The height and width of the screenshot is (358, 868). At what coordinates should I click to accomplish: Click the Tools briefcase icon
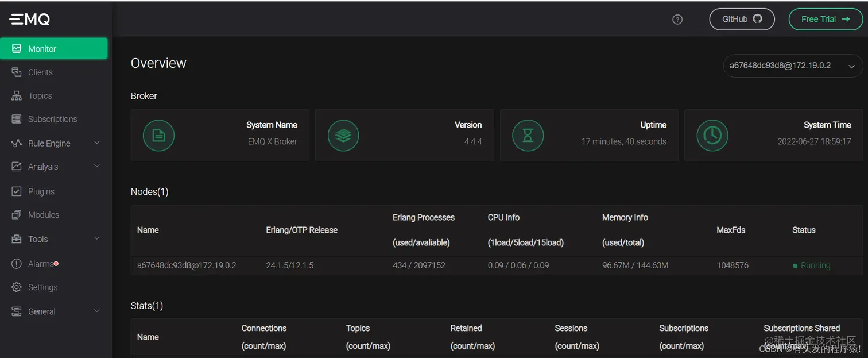(x=17, y=239)
